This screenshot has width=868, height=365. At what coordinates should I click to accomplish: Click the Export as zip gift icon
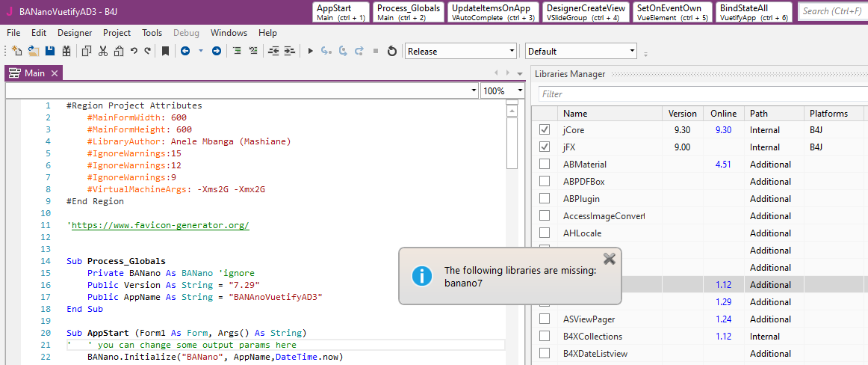66,51
